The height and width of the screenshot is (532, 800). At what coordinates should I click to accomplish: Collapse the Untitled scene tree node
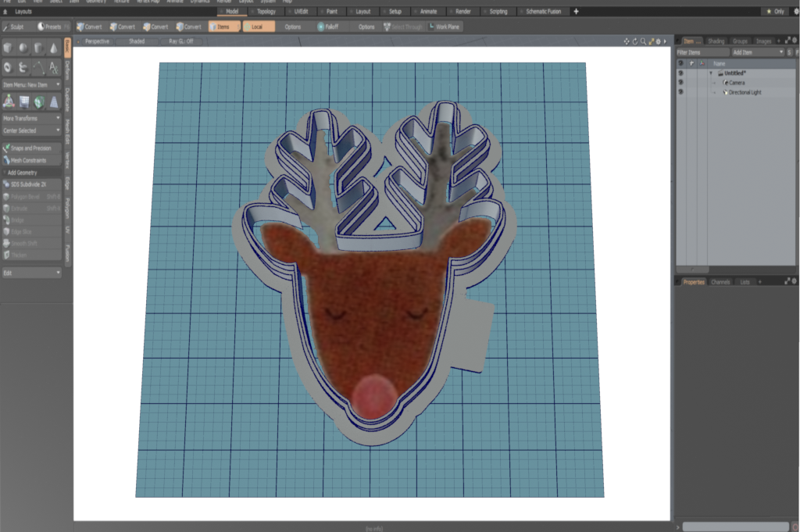[711, 73]
